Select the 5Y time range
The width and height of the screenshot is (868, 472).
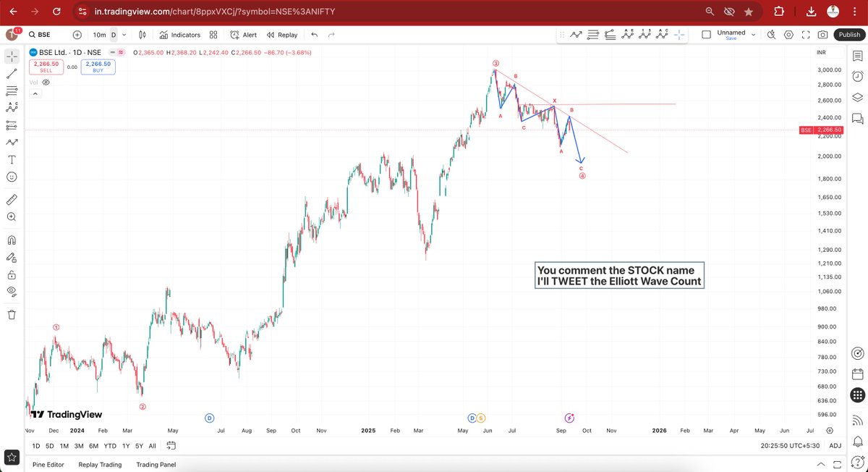(x=139, y=446)
